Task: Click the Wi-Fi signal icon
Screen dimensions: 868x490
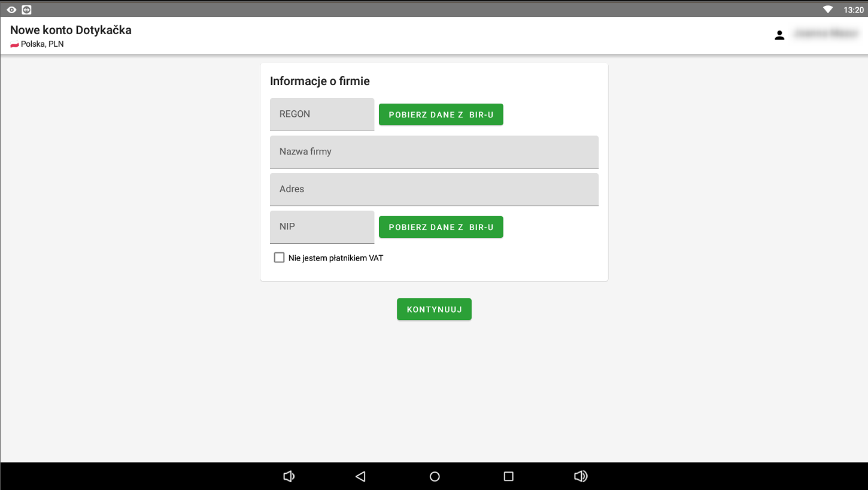Action: coord(828,10)
